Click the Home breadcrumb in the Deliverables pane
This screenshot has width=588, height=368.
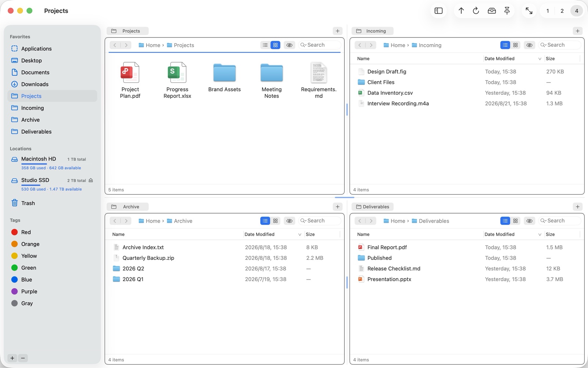(x=394, y=221)
